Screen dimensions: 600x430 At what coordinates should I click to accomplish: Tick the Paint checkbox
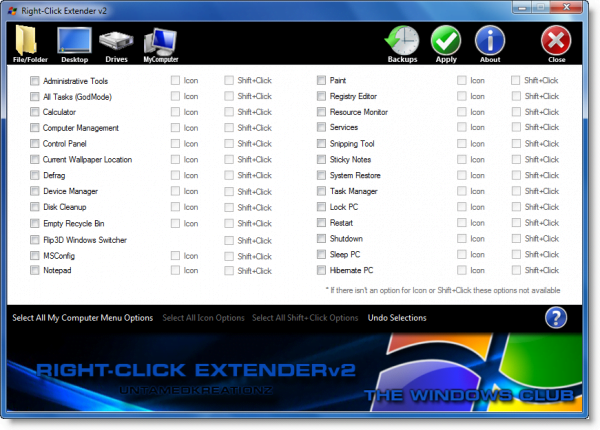321,80
